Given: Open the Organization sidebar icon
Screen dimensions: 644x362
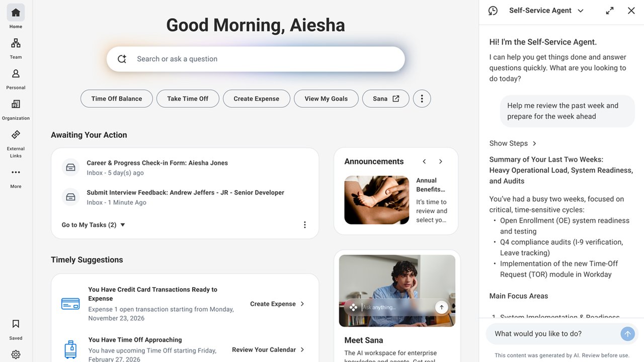Looking at the screenshot, I should pyautogui.click(x=16, y=104).
